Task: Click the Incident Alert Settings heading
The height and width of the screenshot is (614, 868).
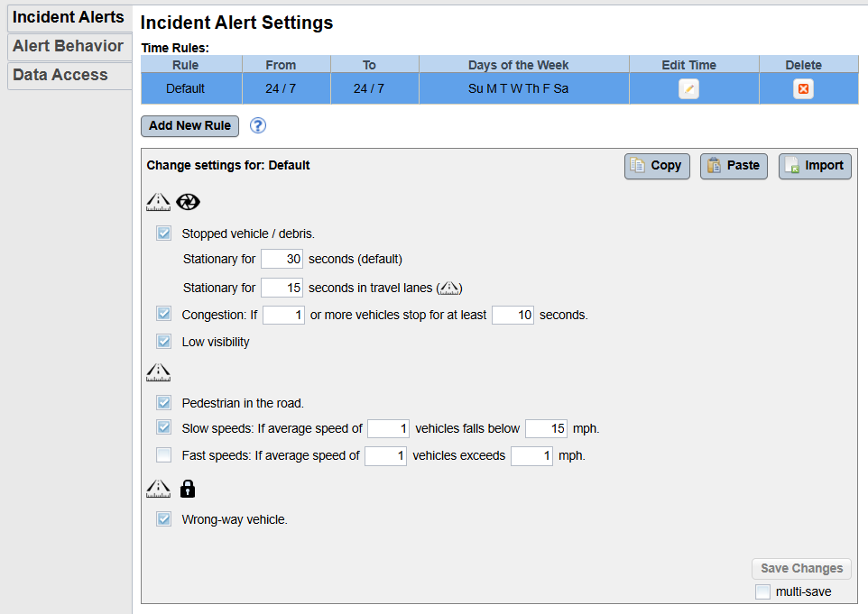Action: [x=236, y=23]
